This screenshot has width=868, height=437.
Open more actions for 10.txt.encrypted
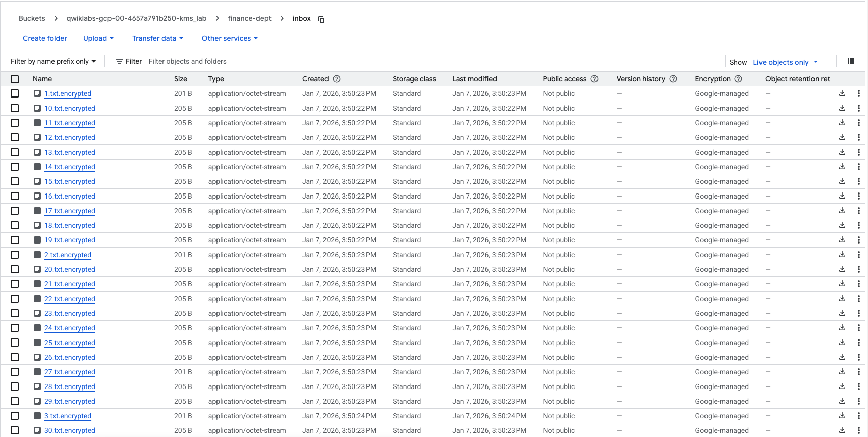[x=858, y=108]
